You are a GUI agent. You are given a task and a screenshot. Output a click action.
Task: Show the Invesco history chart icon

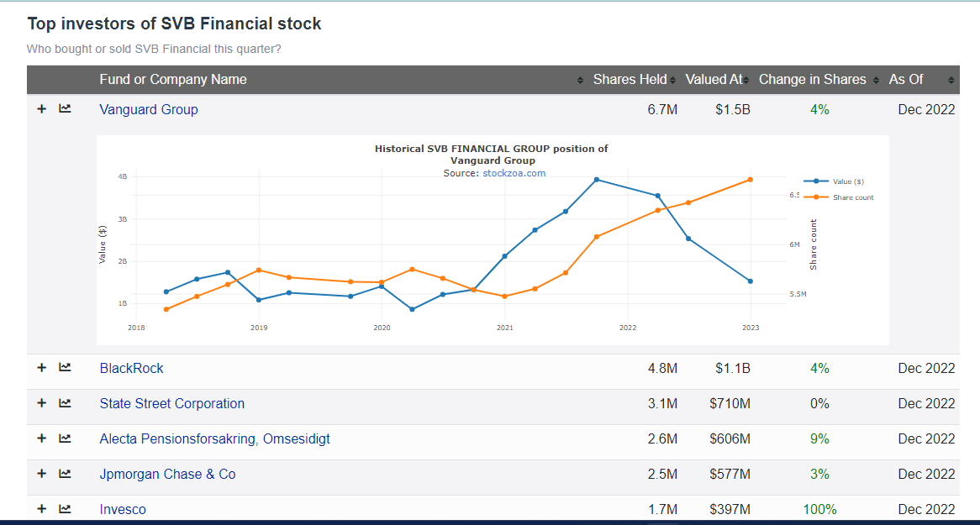[x=65, y=509]
